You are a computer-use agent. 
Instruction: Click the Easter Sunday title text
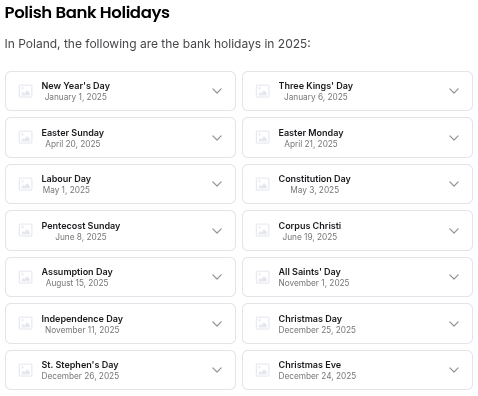73,133
